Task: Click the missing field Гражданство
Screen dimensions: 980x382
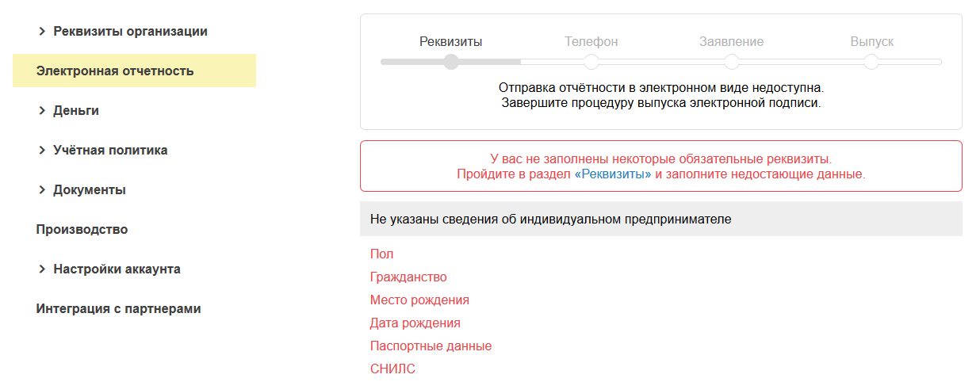Action: point(408,277)
